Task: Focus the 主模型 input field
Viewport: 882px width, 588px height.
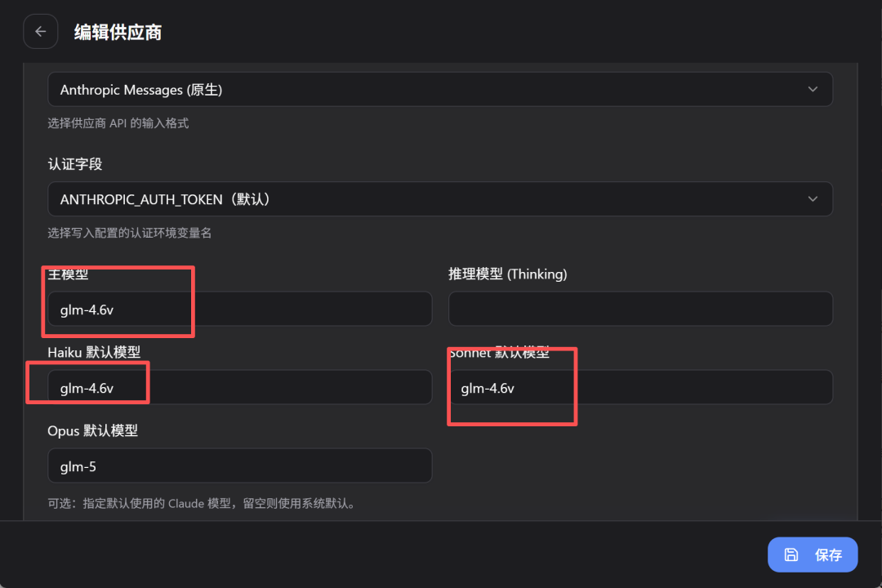Action: [239, 310]
